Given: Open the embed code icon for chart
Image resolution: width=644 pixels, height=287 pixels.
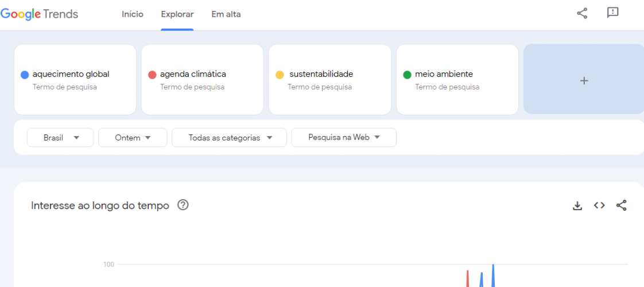Looking at the screenshot, I should (599, 205).
